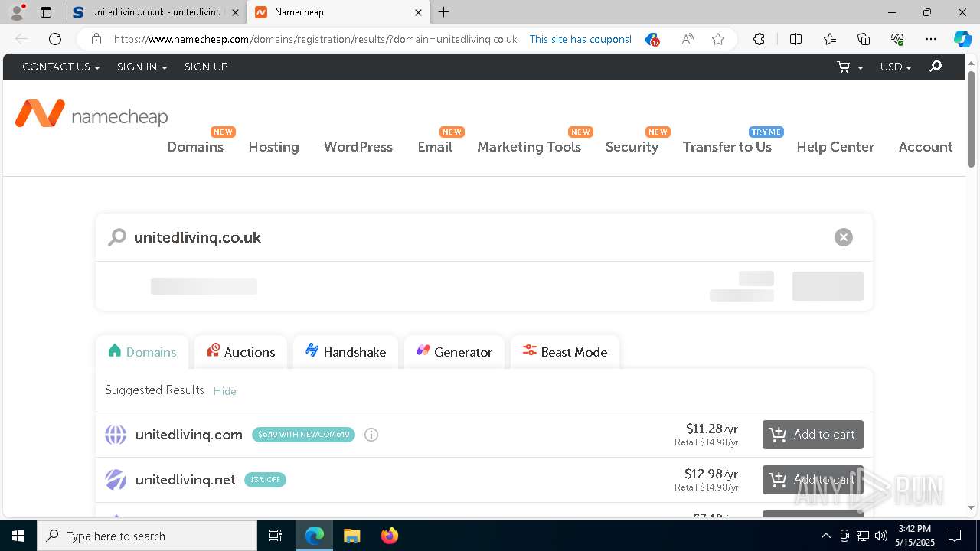The width and height of the screenshot is (980, 551).
Task: Open shopping coupons badge icon
Action: pos(652,39)
